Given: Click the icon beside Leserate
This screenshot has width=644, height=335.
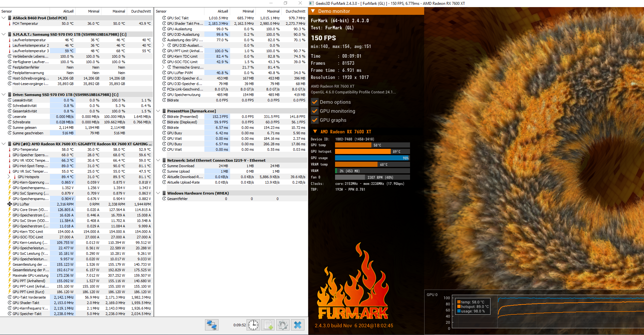Looking at the screenshot, I should coord(10,117).
